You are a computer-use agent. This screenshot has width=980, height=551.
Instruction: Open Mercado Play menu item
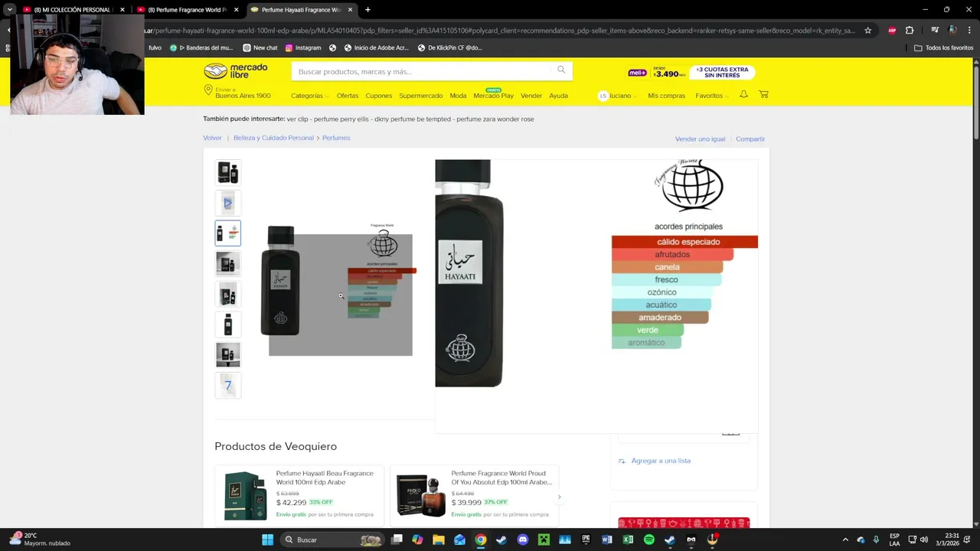tap(493, 96)
